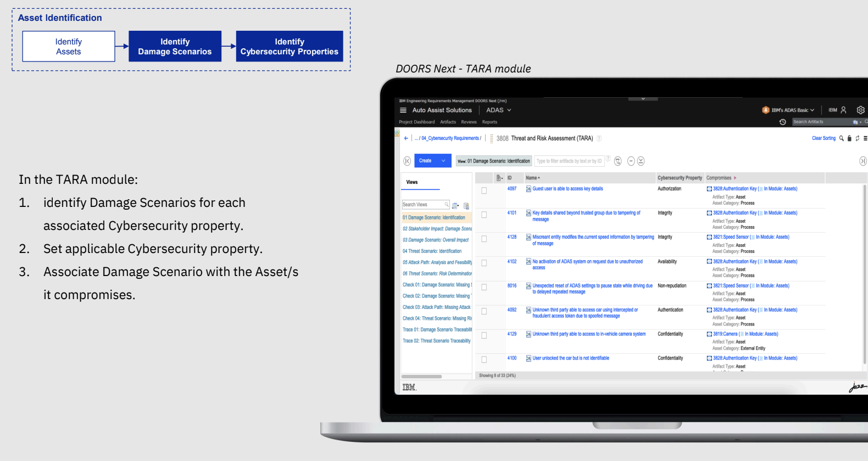Collapse the left sidebar with the circled arrow

(x=407, y=161)
